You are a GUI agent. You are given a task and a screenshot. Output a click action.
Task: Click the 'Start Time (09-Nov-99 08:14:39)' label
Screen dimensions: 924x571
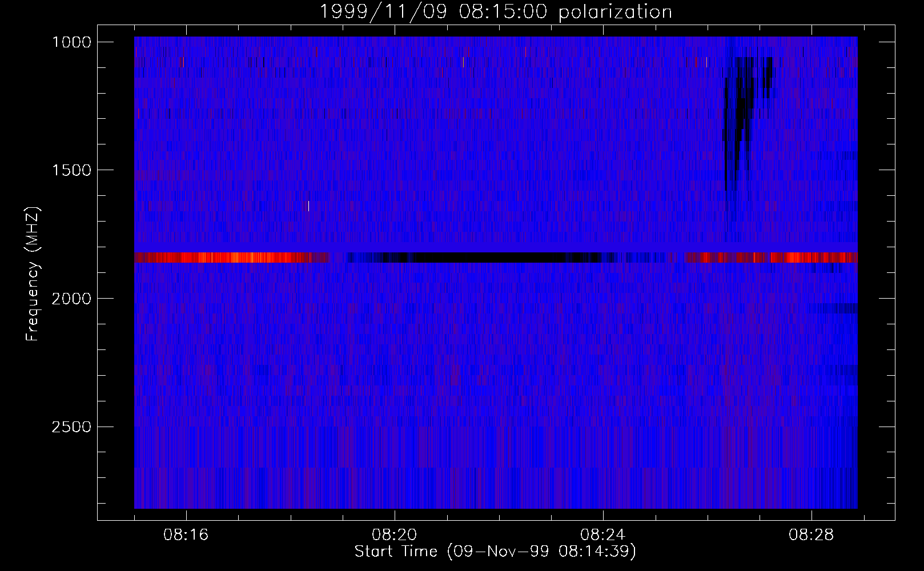tap(495, 552)
